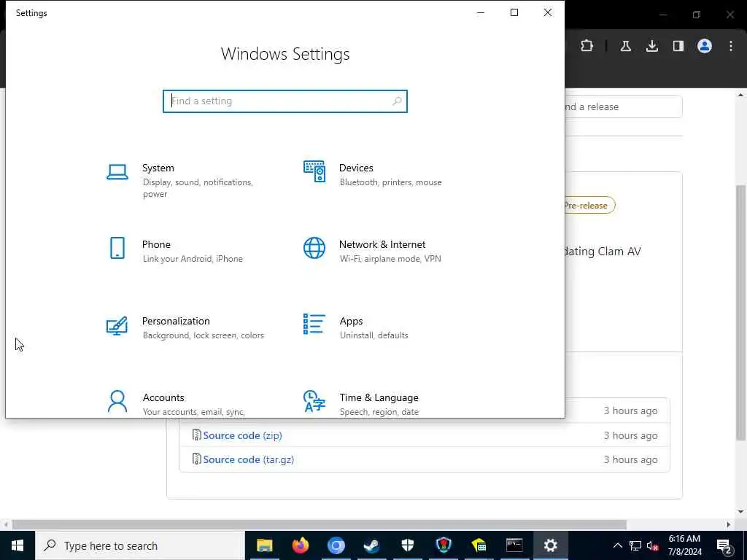
Task: Click the browser vertical scrollbar thumb
Action: [x=740, y=312]
